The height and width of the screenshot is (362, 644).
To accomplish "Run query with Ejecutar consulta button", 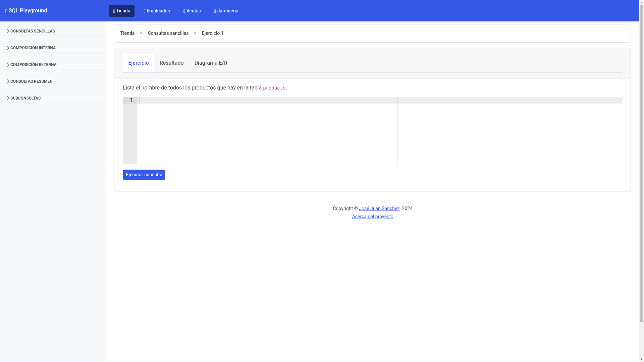I will pyautogui.click(x=144, y=175).
